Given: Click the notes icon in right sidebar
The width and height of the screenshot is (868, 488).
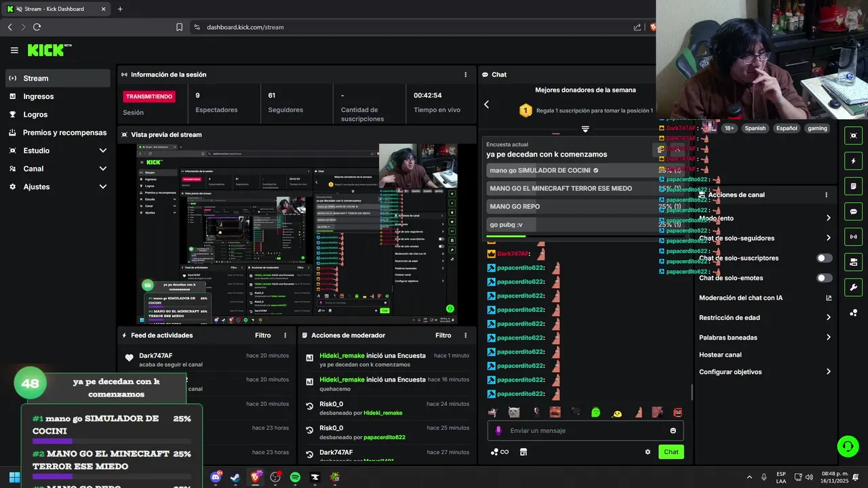Looking at the screenshot, I should (853, 186).
